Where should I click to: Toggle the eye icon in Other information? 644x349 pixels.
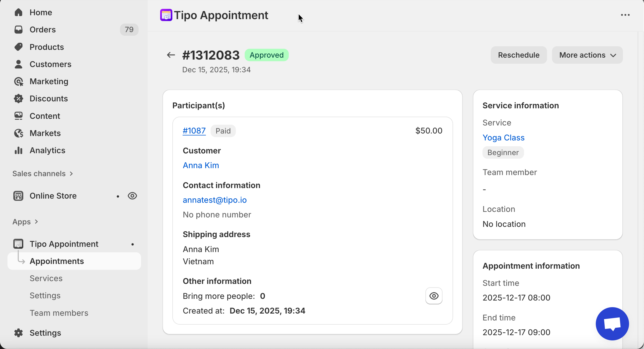434,296
